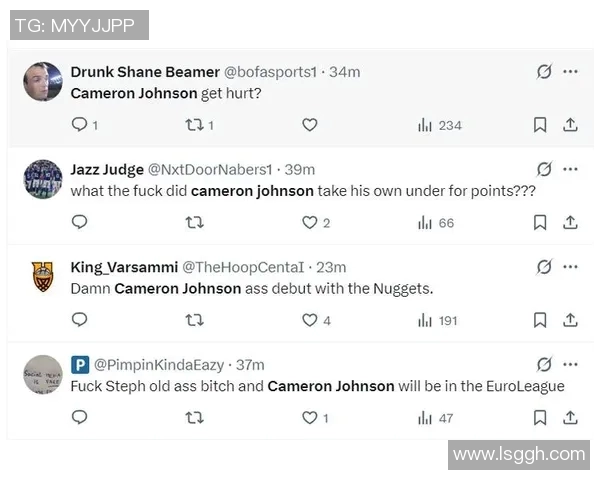Open more options on King_Varsammi tweet

pos(570,267)
